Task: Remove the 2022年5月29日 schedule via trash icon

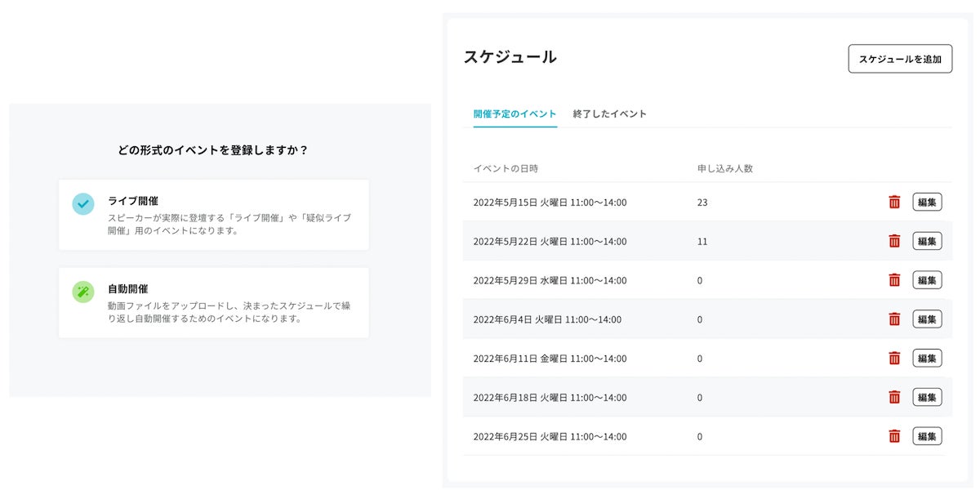Action: point(894,280)
